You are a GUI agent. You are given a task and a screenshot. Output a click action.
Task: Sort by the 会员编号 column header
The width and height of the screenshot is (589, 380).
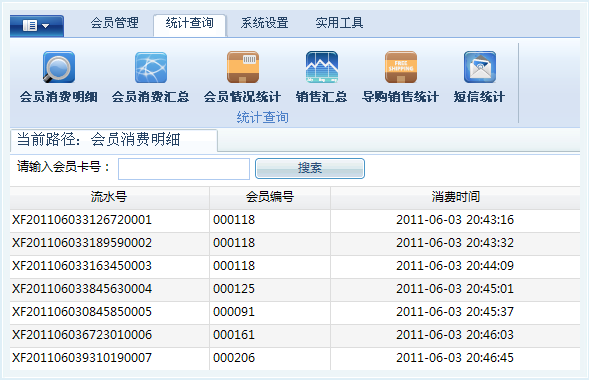click(270, 197)
